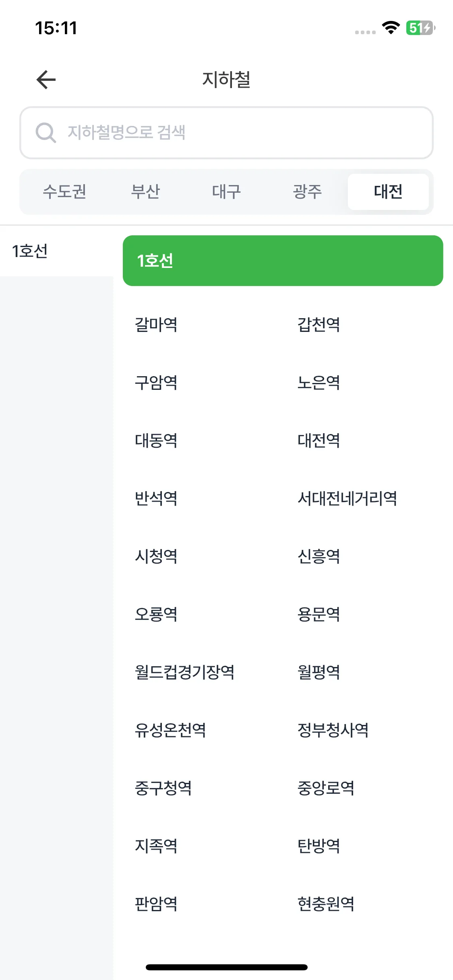Viewport: 453px width, 980px height.
Task: Pick 월드컵경기장역 from the list
Action: [x=184, y=672]
